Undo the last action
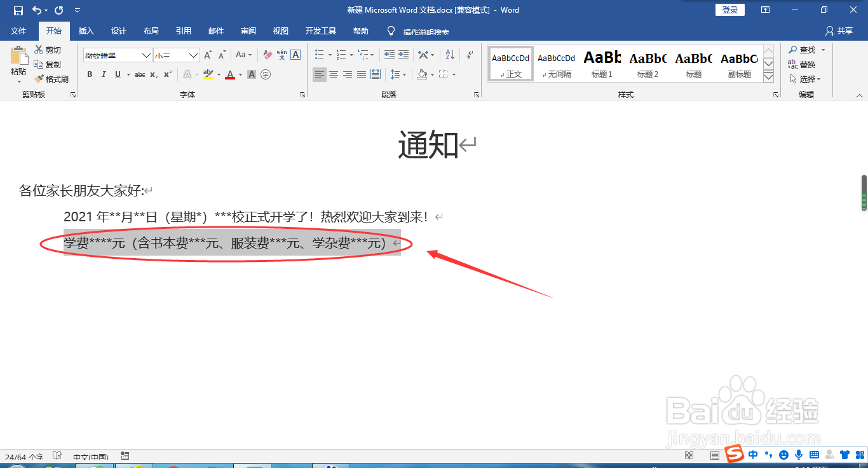The width and height of the screenshot is (868, 468). (36, 10)
